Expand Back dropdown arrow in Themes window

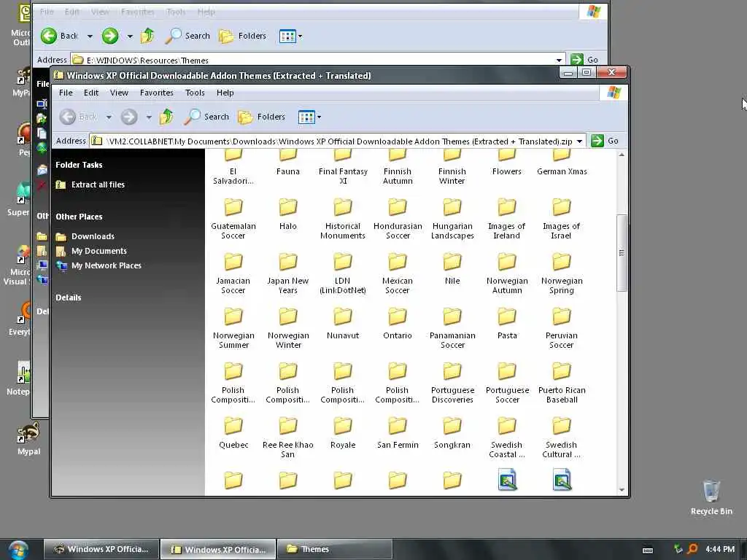tap(90, 36)
